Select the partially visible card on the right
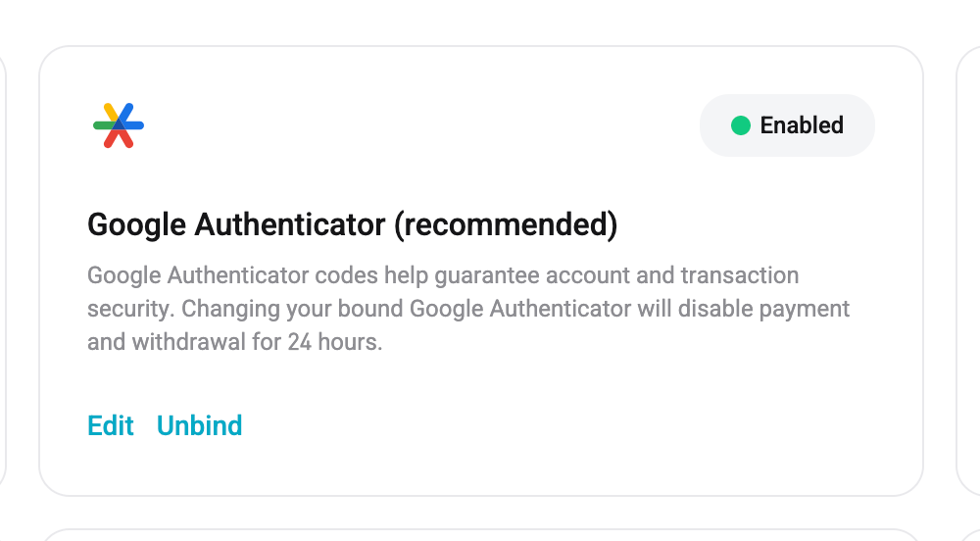The image size is (980, 541). (968, 270)
